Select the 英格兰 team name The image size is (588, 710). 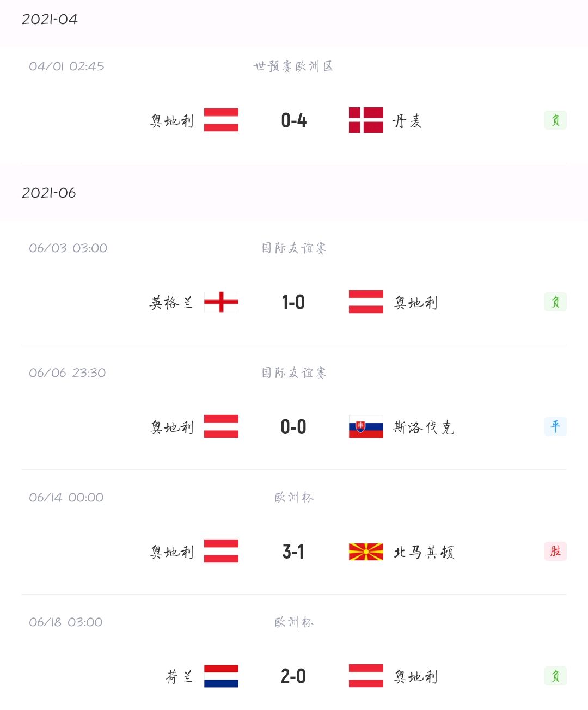click(171, 303)
